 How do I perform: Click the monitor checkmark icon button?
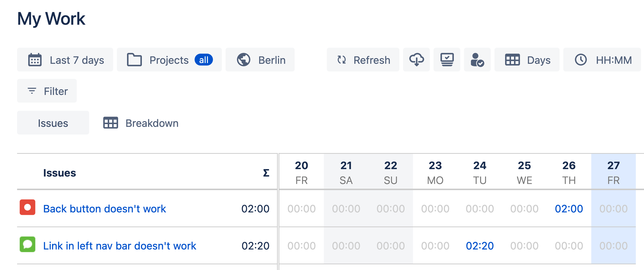(x=447, y=60)
